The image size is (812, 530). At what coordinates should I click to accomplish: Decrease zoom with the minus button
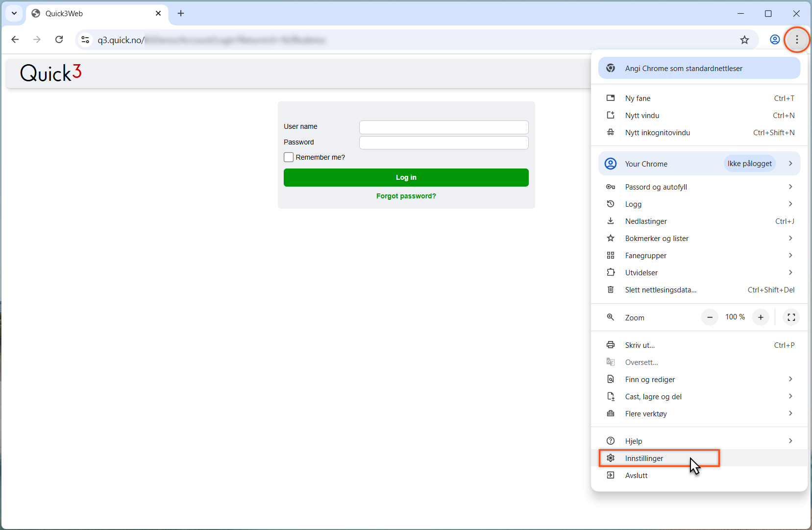coord(710,317)
